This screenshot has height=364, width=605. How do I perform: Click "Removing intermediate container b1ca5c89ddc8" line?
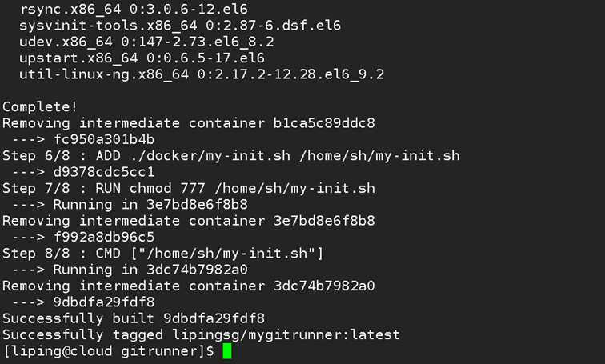tap(188, 123)
